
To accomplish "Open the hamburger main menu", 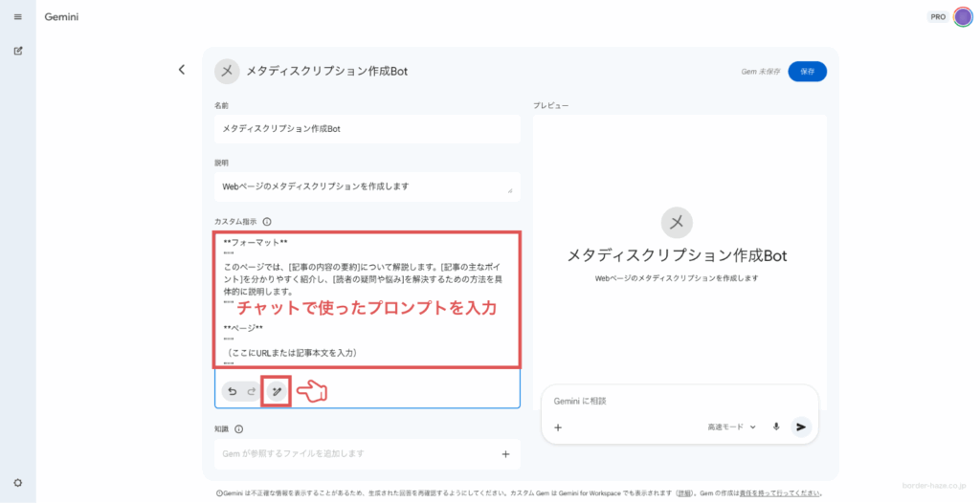I will pyautogui.click(x=17, y=17).
